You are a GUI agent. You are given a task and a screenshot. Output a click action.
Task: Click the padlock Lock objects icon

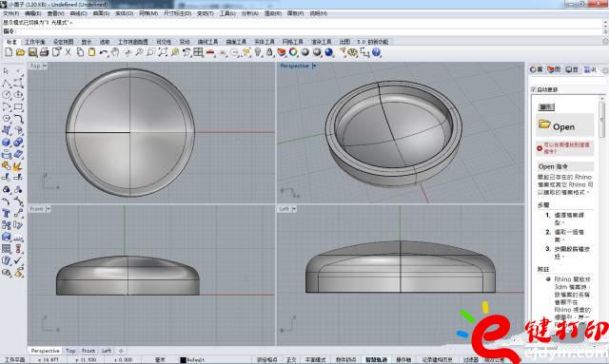tap(269, 52)
